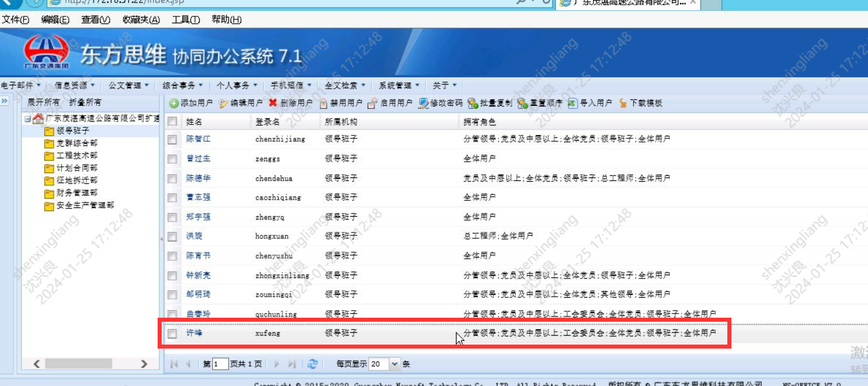This screenshot has height=386, width=868.
Task: Open the 系统管理 dropdown menu
Action: 399,85
